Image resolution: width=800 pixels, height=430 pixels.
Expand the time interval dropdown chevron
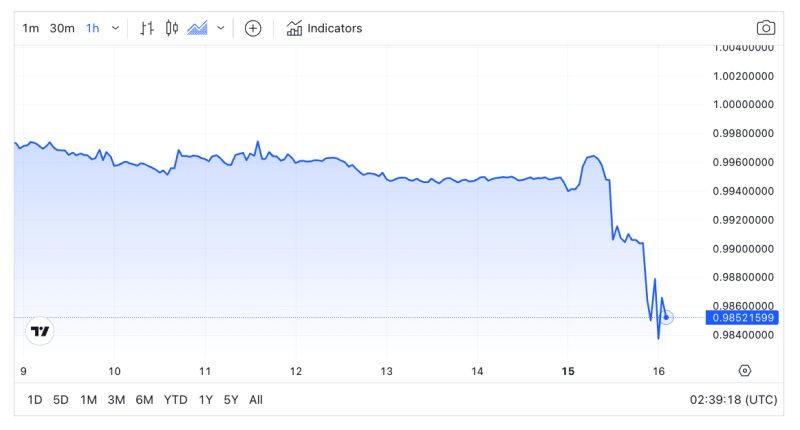pyautogui.click(x=115, y=28)
